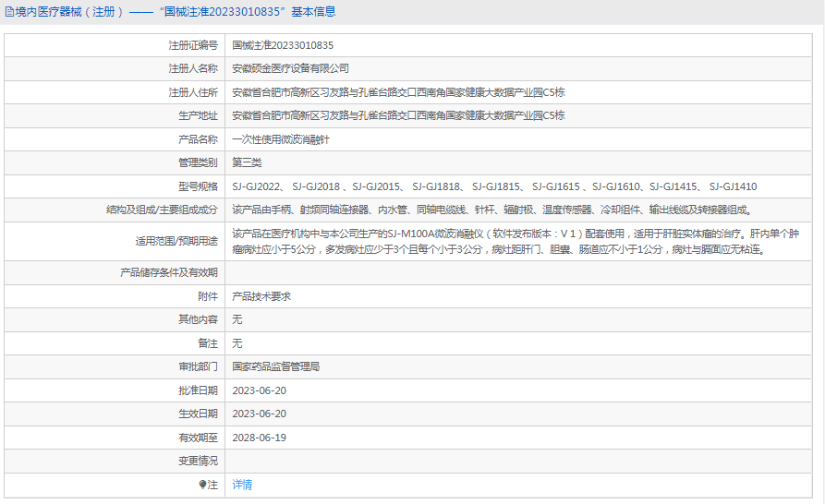Click the registrant address value in 注册人住所 row
The height and width of the screenshot is (504, 825).
tap(398, 92)
